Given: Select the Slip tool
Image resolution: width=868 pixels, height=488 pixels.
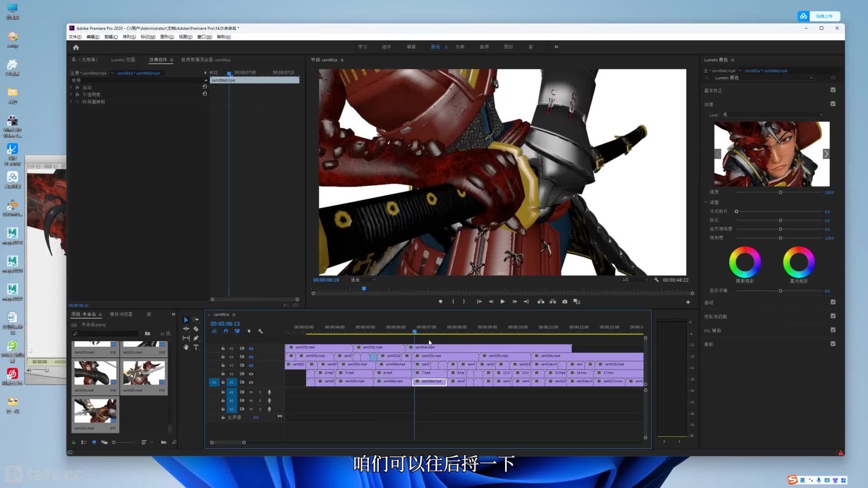Looking at the screenshot, I should click(186, 338).
